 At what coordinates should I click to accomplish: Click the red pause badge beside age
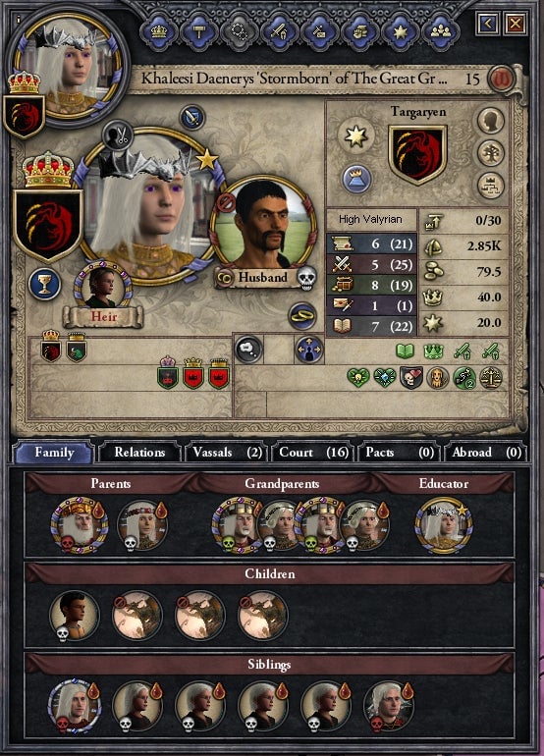click(x=501, y=79)
